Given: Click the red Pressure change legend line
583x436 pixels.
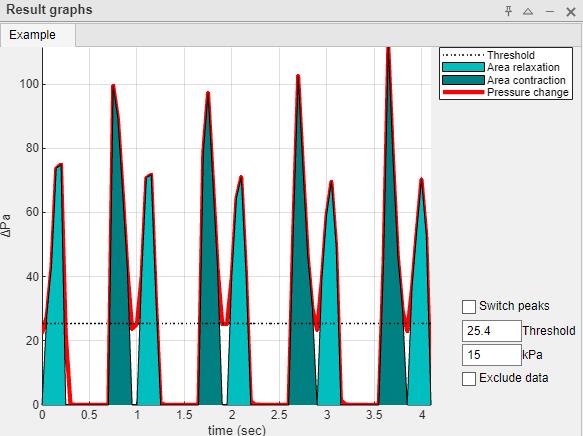Looking at the screenshot, I should pyautogui.click(x=463, y=92).
